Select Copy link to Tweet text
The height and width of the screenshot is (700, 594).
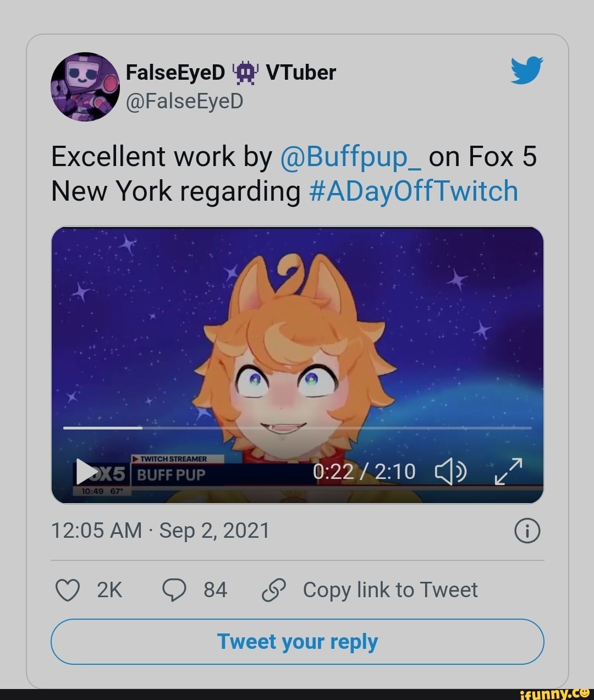[x=390, y=590]
